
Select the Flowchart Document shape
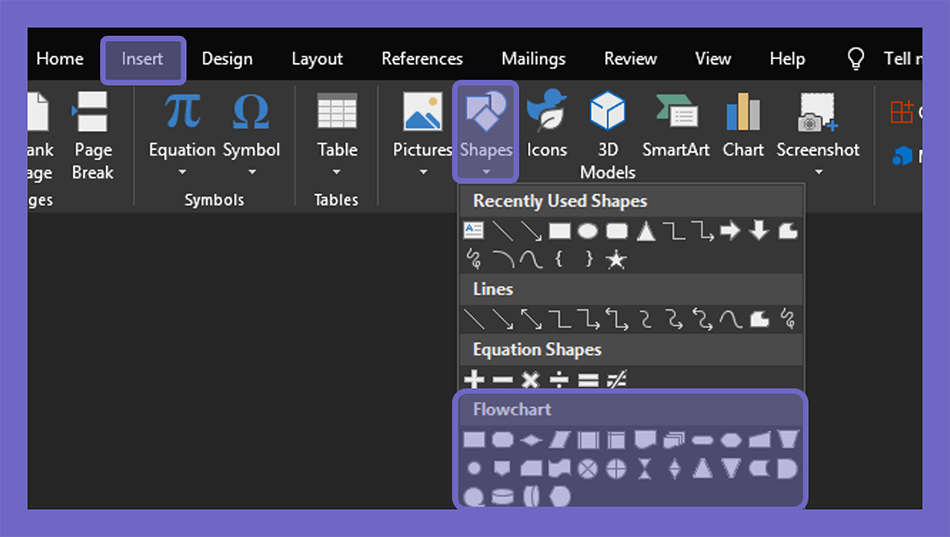coord(645,439)
